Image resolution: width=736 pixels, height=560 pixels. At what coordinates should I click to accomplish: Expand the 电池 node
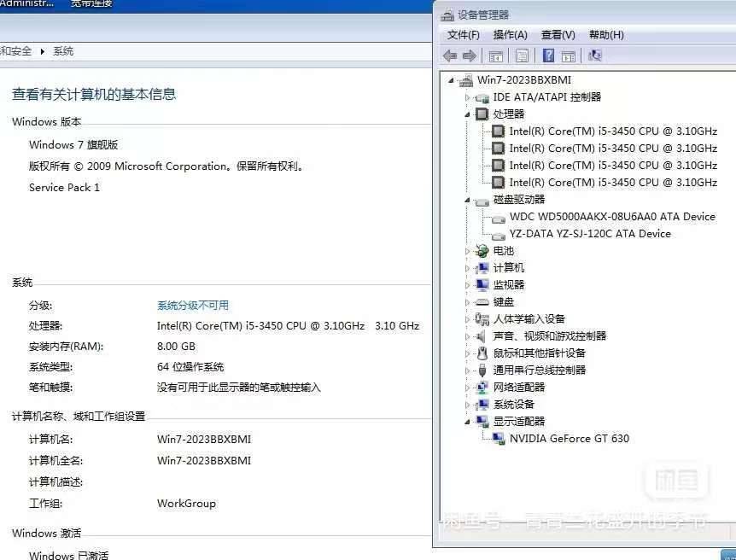click(x=467, y=251)
